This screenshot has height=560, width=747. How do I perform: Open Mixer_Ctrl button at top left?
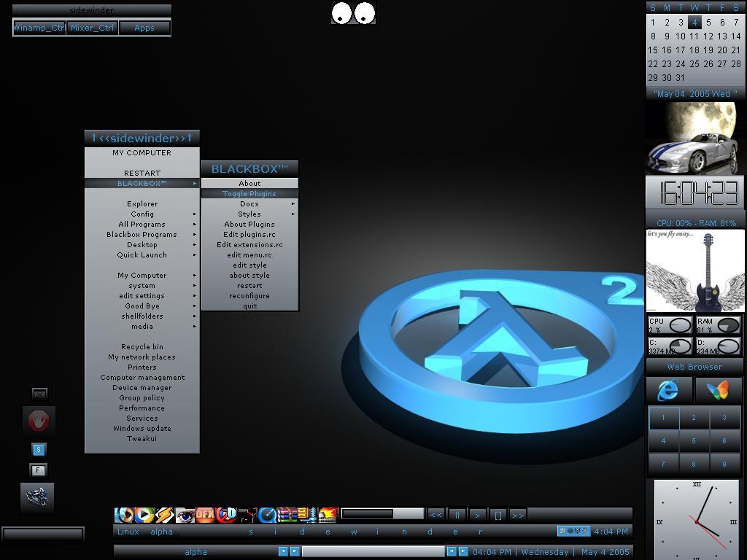[92, 28]
